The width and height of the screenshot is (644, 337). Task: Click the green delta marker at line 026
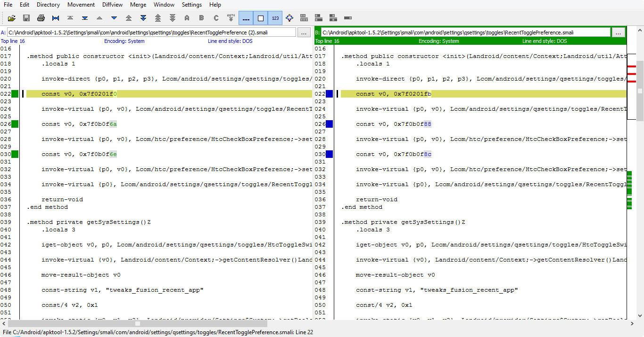pos(15,124)
